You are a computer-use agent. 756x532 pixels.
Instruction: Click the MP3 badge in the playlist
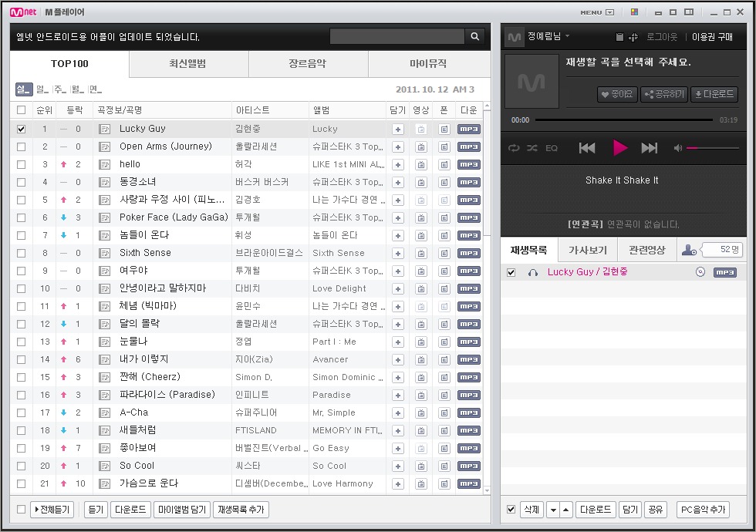coord(724,272)
